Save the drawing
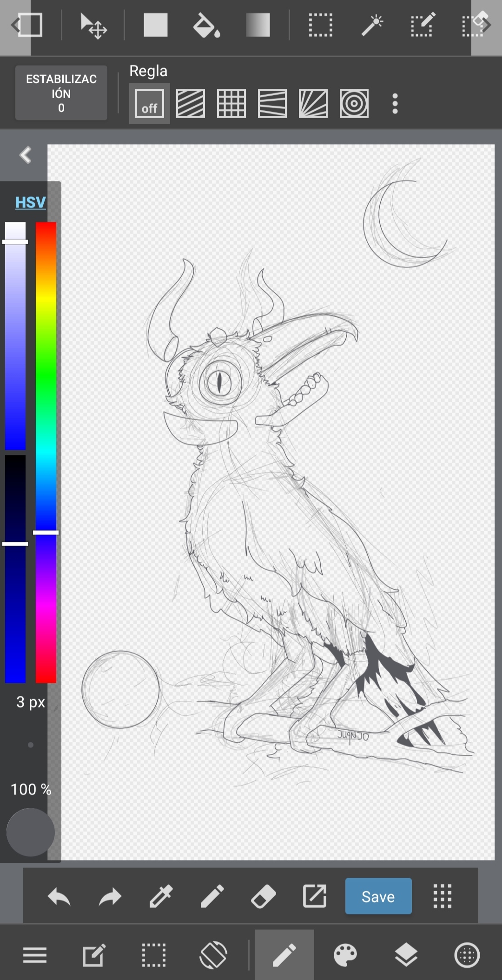The height and width of the screenshot is (980, 502). tap(378, 896)
